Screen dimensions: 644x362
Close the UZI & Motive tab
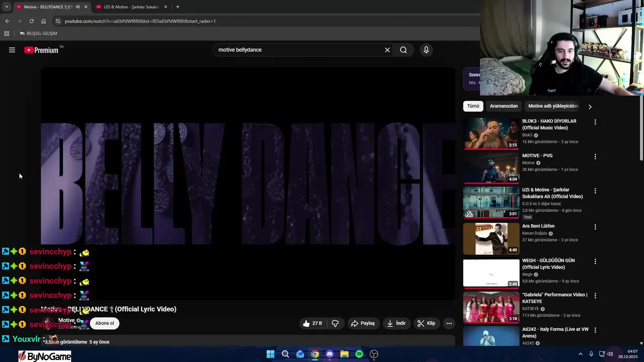[166, 7]
